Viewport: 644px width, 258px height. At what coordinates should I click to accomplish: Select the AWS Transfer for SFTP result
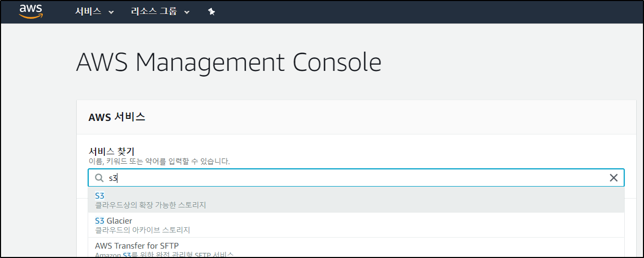point(356,248)
